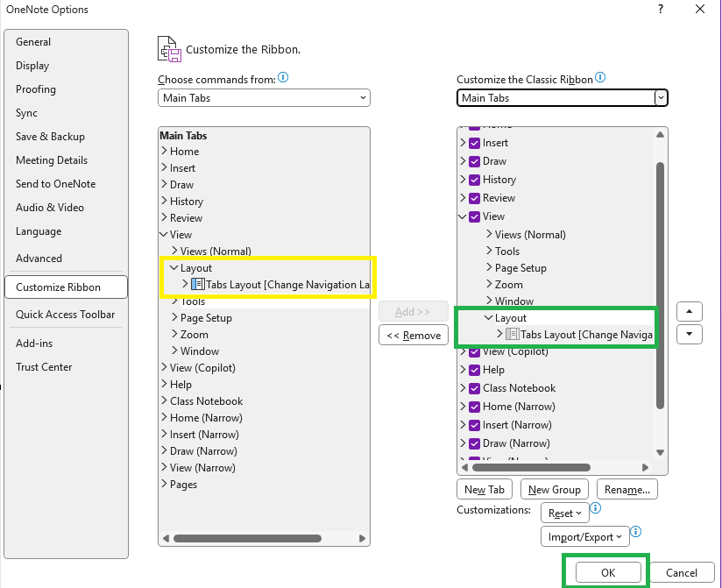The width and height of the screenshot is (722, 588).
Task: Click the info icon beside Customize the Classic Ribbon
Action: (x=600, y=77)
